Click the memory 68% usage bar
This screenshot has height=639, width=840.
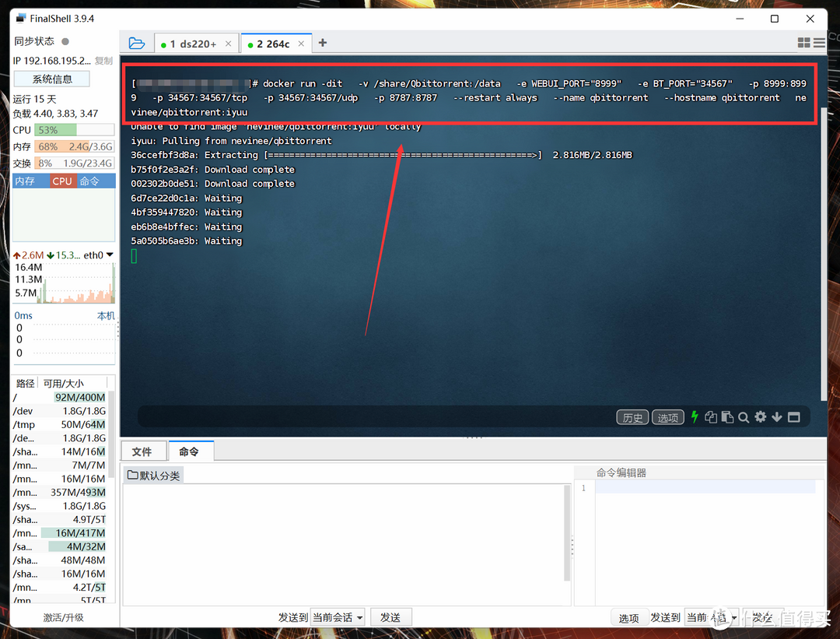point(75,146)
